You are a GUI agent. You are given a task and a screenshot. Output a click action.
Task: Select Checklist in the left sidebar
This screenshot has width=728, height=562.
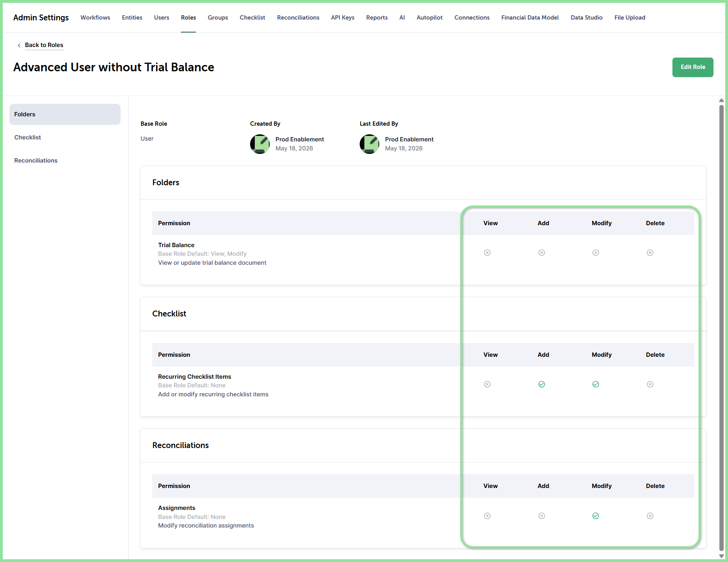pyautogui.click(x=28, y=137)
